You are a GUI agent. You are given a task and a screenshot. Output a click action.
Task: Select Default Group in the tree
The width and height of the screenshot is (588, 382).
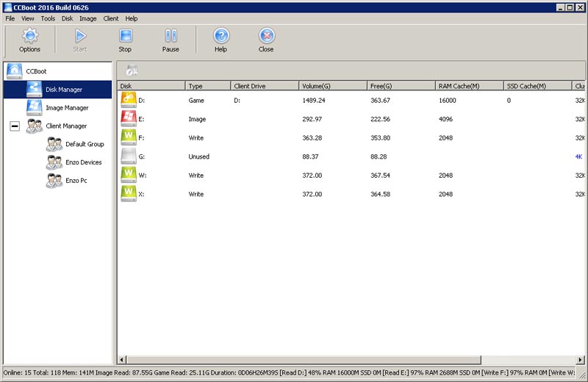pyautogui.click(x=85, y=145)
